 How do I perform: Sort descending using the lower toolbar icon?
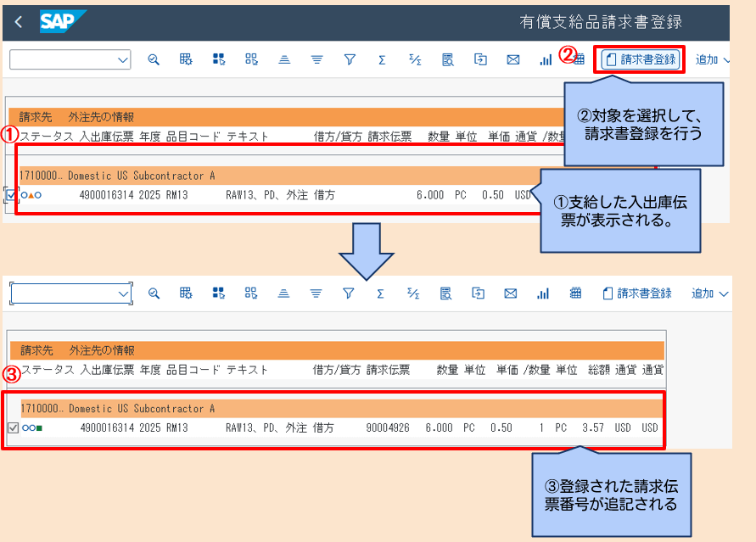coord(316,293)
